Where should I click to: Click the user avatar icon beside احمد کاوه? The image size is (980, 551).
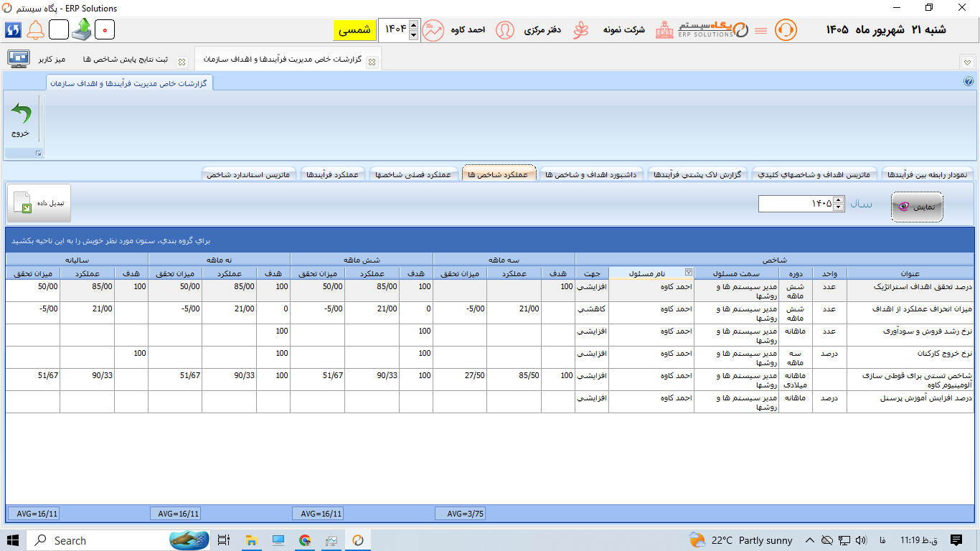(505, 30)
